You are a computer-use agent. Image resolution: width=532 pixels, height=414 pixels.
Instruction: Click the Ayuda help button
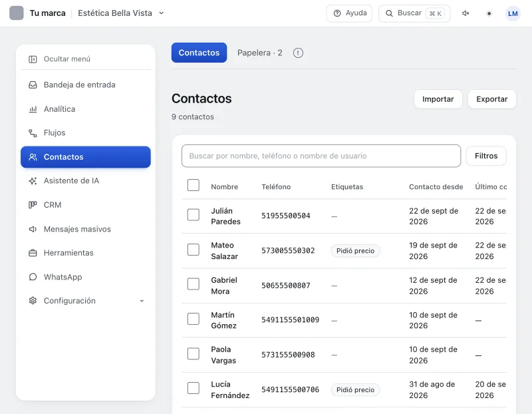click(349, 13)
